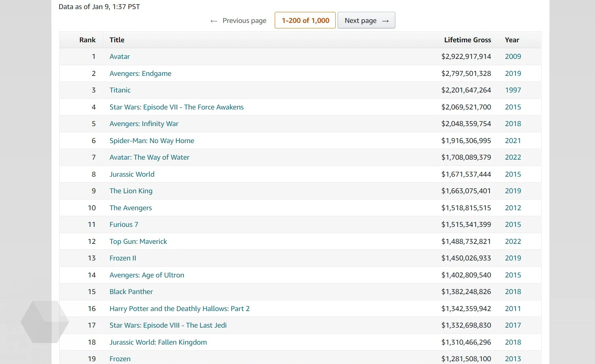This screenshot has height=364, width=595.
Task: Click year 2015 in Jurassic World row
Action: (513, 174)
